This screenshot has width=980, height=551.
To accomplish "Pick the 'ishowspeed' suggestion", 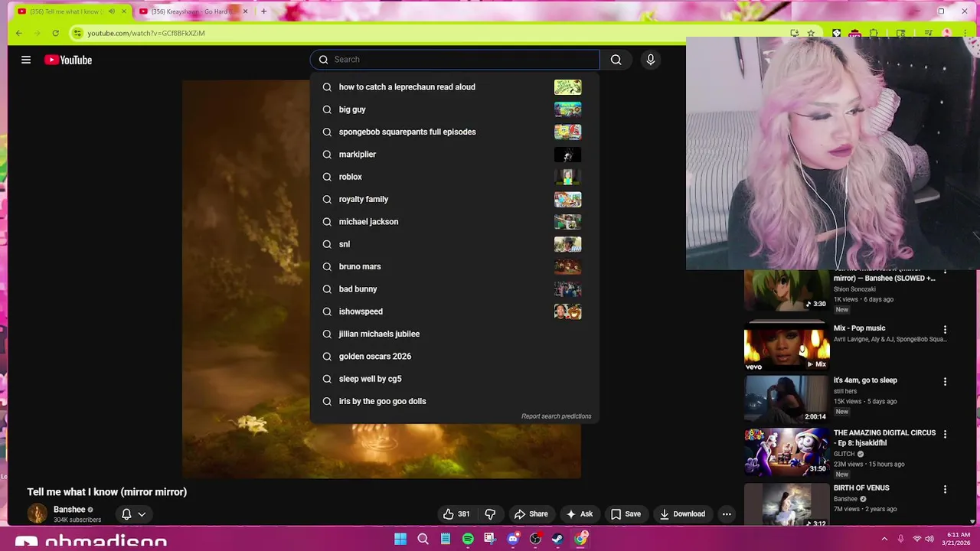I will pos(455,311).
